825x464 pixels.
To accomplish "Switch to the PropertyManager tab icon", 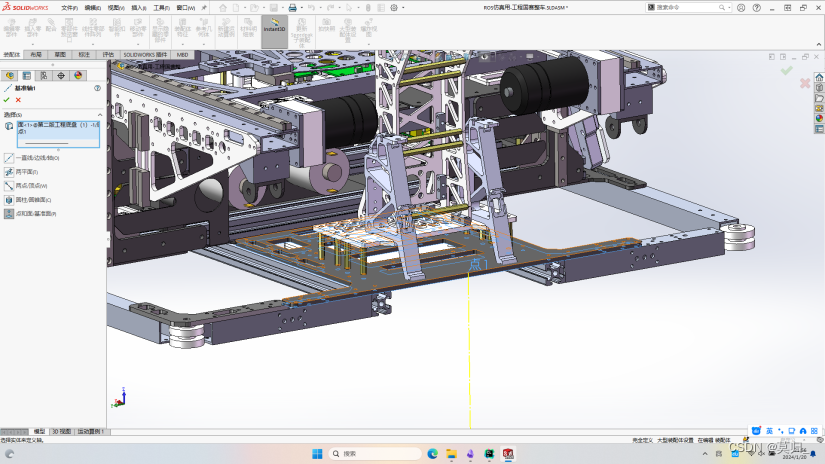I will tap(27, 76).
